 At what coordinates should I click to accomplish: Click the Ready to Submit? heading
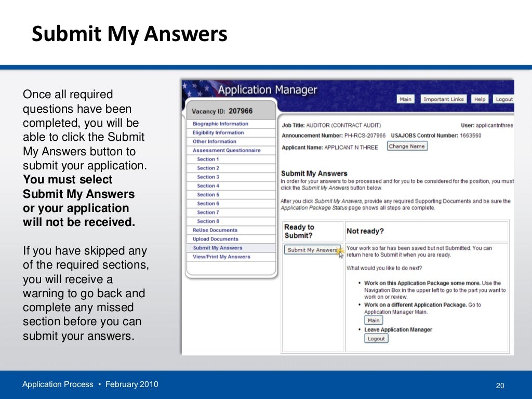point(299,231)
